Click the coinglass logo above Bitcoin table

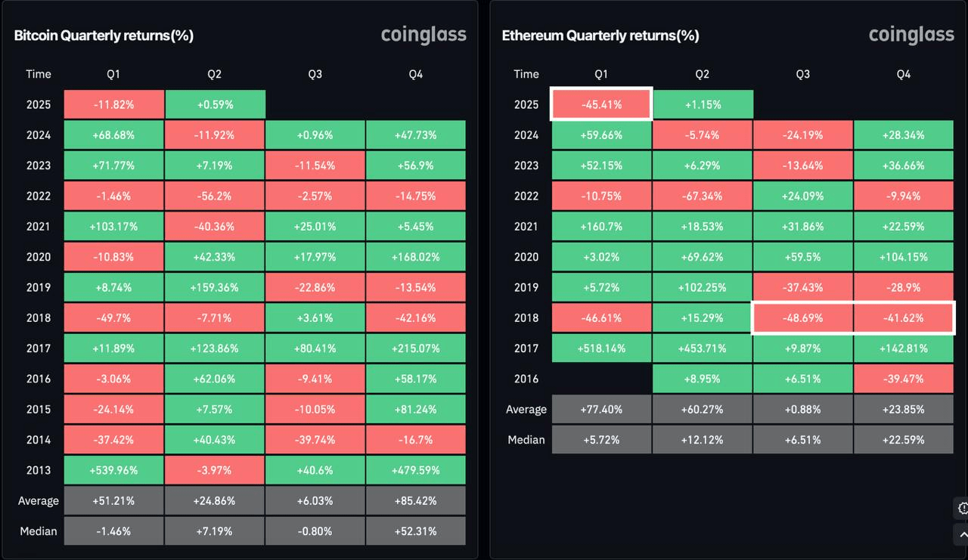423,35
